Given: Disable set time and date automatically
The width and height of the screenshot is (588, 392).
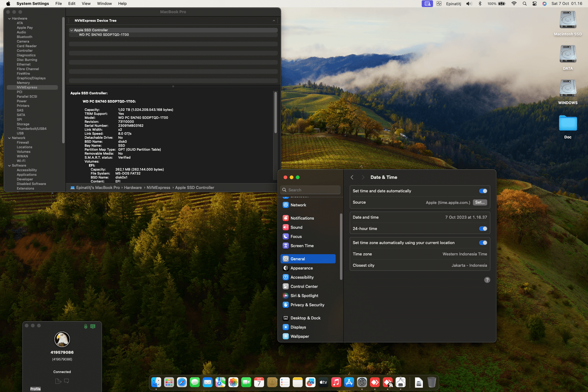Looking at the screenshot, I should pyautogui.click(x=483, y=191).
